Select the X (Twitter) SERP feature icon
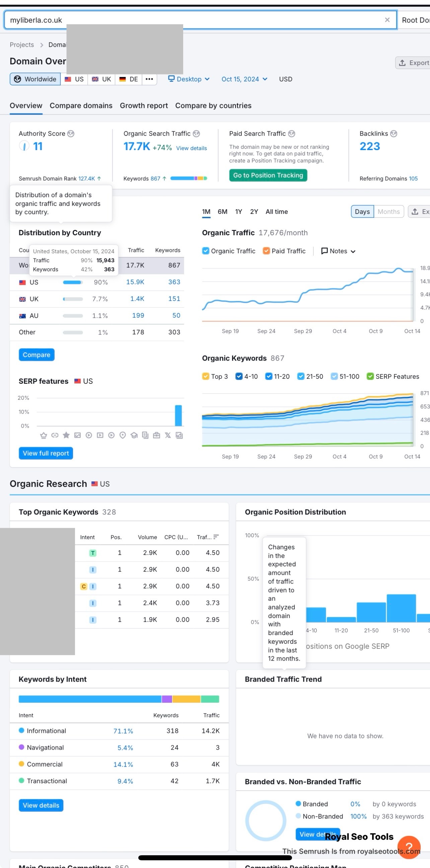This screenshot has height=868, width=430. (168, 435)
